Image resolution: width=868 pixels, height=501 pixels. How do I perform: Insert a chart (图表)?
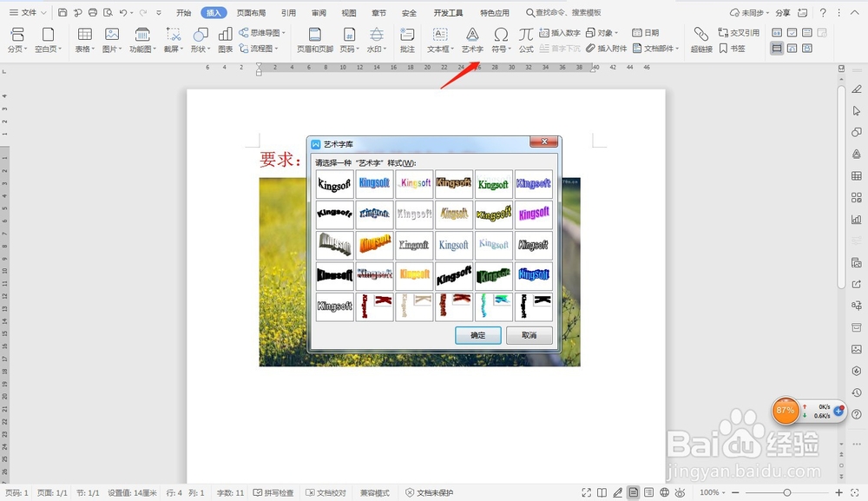pos(226,40)
